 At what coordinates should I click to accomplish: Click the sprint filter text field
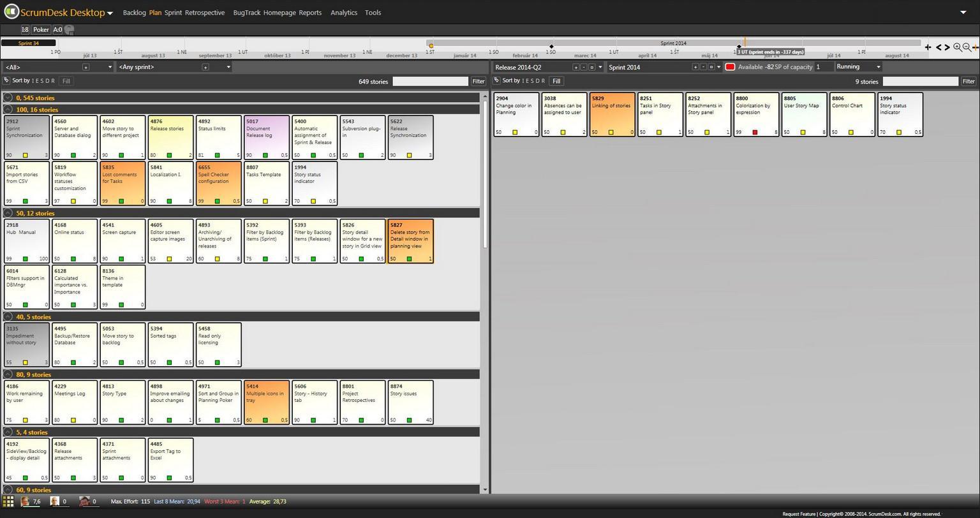tap(920, 81)
